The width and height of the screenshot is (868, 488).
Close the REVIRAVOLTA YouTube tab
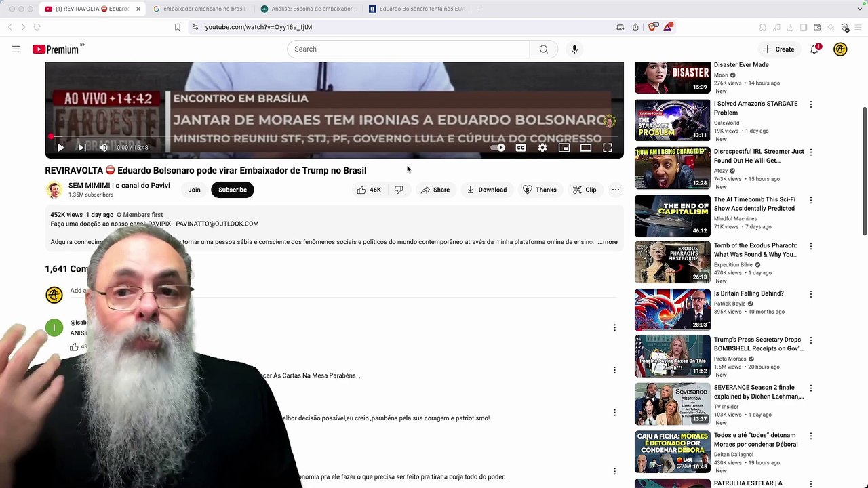pos(138,9)
